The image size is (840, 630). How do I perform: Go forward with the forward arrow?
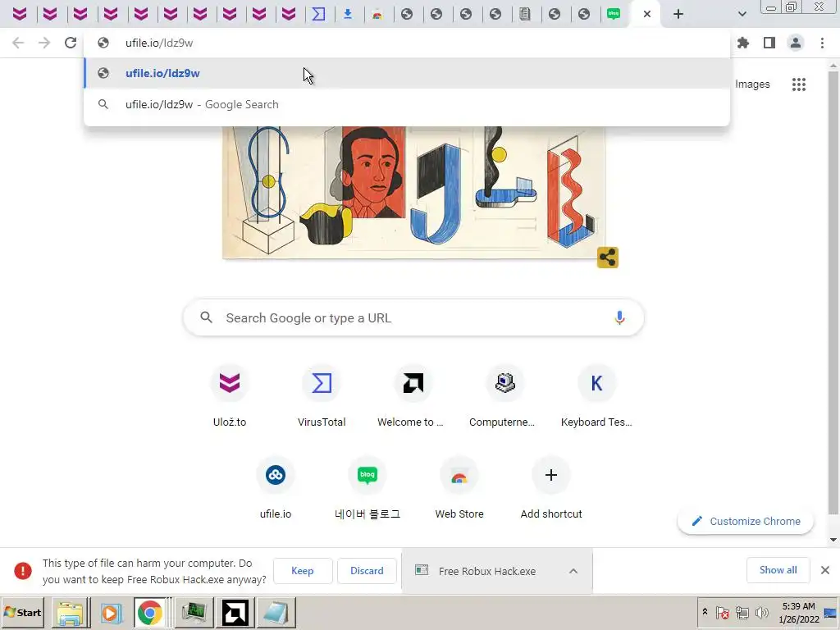tap(44, 43)
